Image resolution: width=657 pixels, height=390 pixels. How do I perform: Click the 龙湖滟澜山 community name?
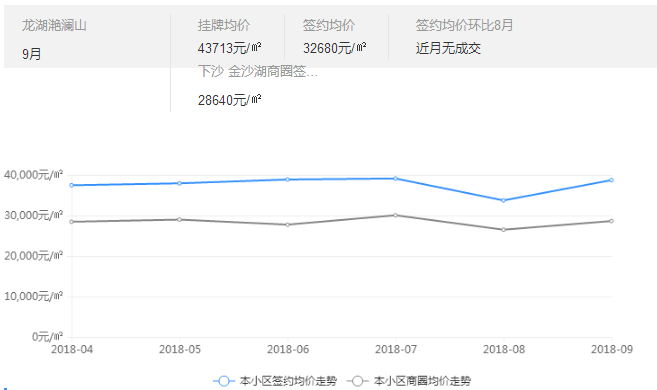[54, 26]
